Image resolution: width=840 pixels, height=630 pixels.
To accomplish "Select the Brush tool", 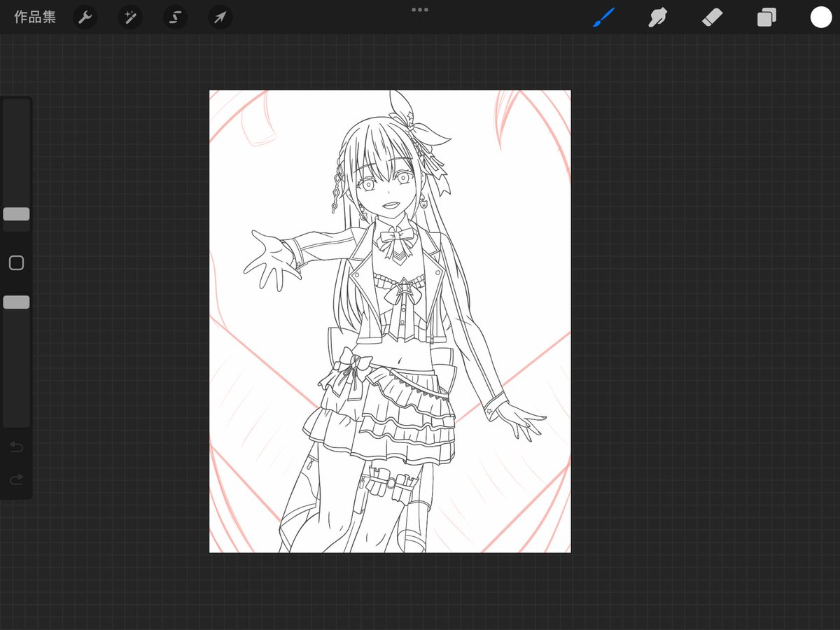I will coord(603,17).
